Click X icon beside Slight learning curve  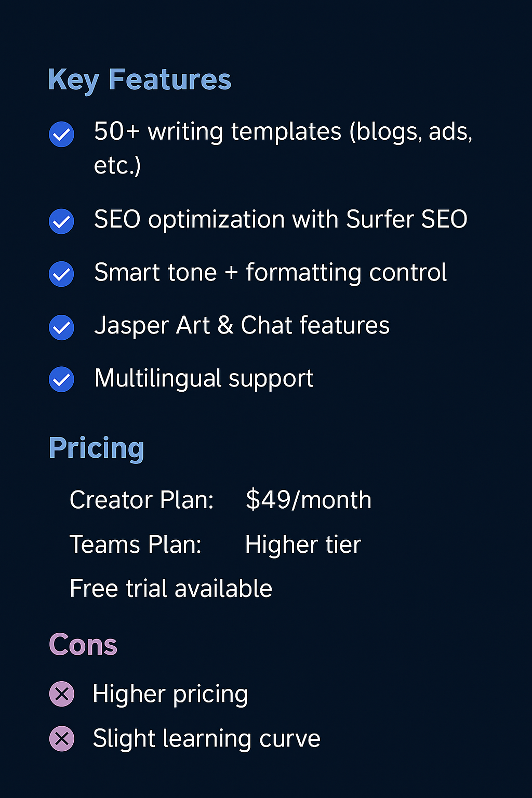pos(62,738)
